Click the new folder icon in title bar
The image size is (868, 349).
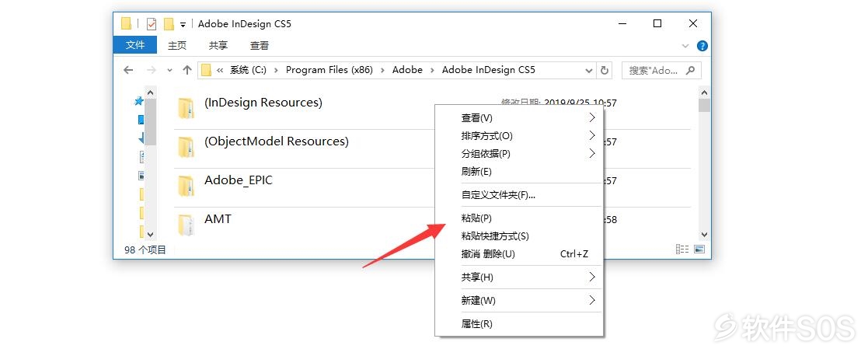tap(169, 24)
